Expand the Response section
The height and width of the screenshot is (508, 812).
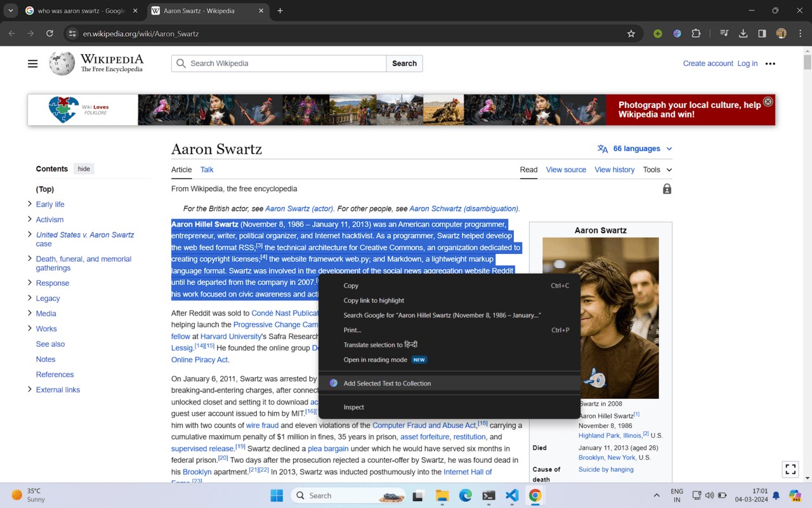tap(29, 283)
